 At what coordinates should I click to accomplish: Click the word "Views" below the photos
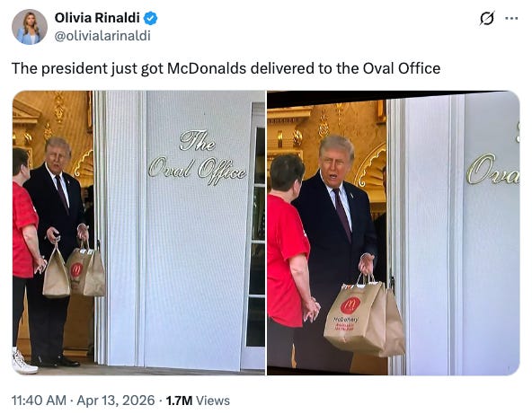213,401
